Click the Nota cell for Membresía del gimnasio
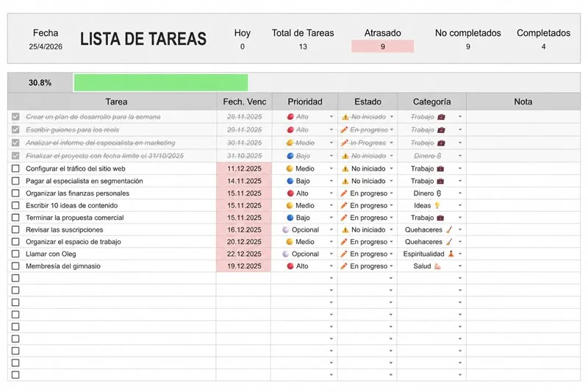This screenshot has height=392, width=588. click(x=523, y=266)
